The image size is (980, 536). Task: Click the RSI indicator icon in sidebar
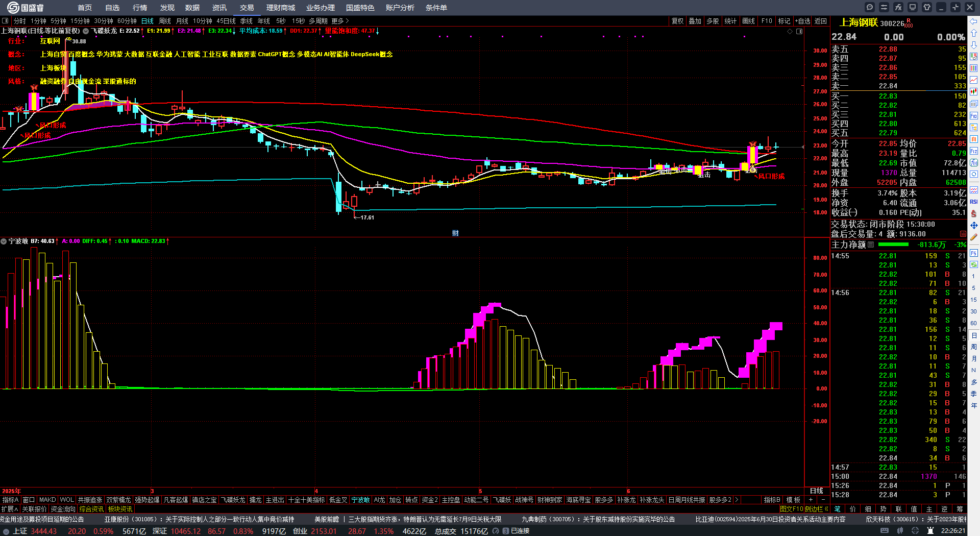click(974, 202)
